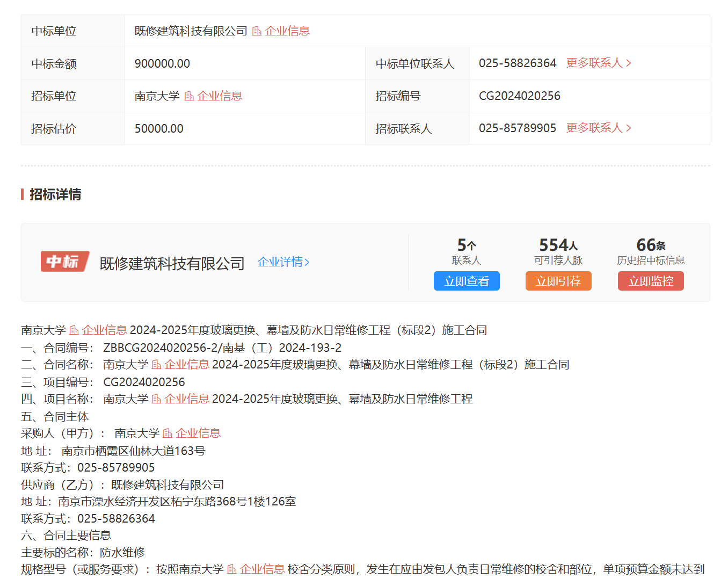Click arrow icon after 企业详情
Screen dimensions: 728x579
coord(307,263)
